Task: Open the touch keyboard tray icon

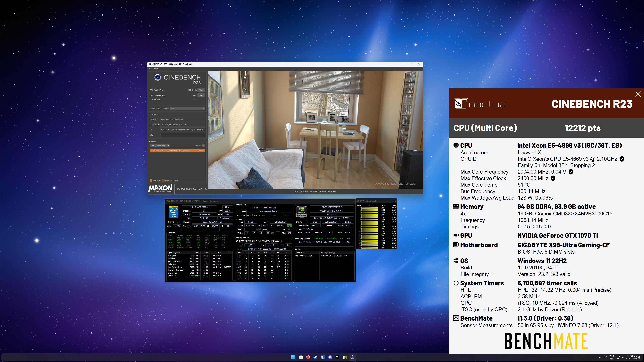Action: pos(605,357)
